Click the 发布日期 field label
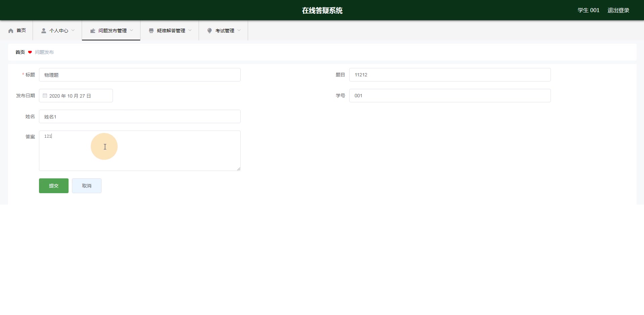 point(26,96)
